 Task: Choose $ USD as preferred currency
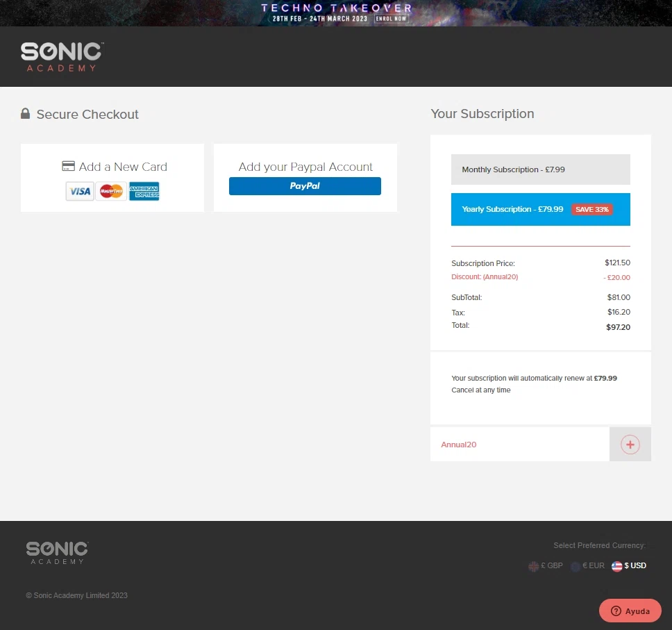pyautogui.click(x=629, y=566)
